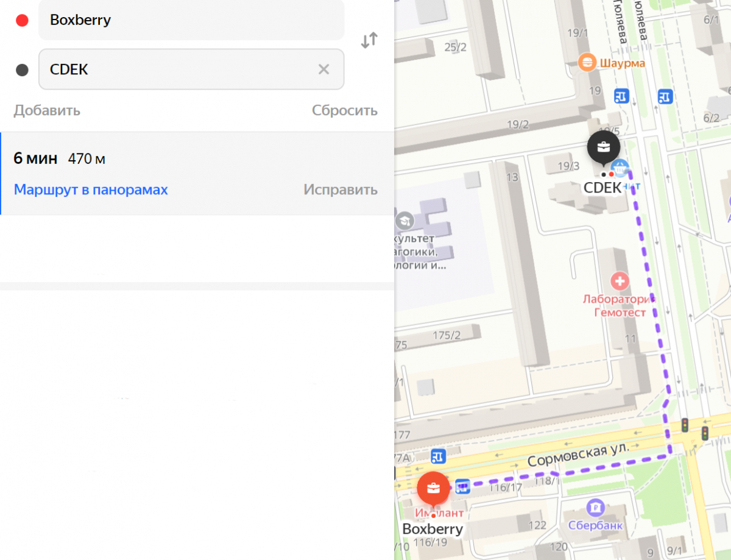731x560 pixels.
Task: Click bus stop icon beside the Boxberry pin
Action: pos(463,486)
